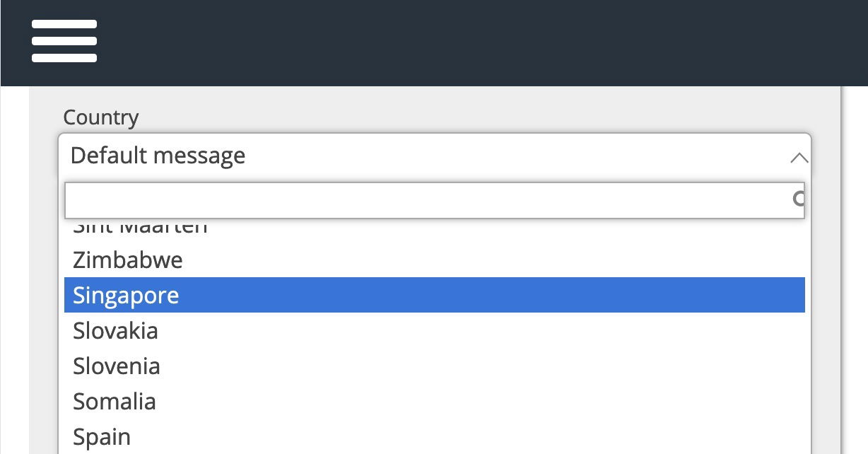The height and width of the screenshot is (454, 868).
Task: Click the Country field label
Action: point(101,117)
